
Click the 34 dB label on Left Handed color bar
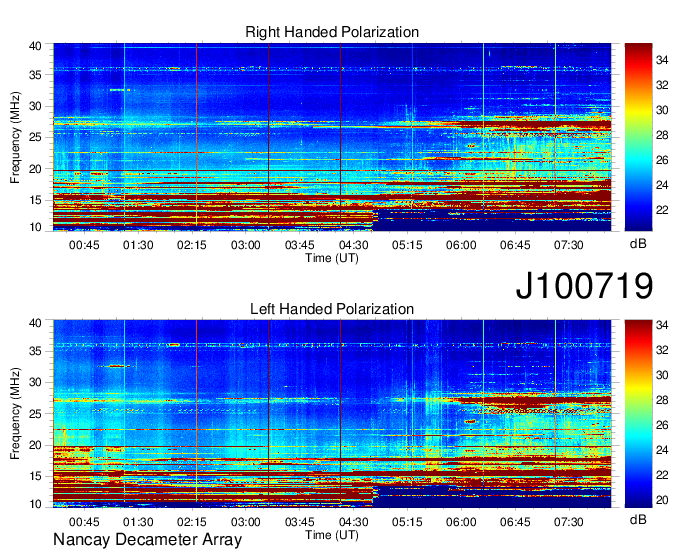click(662, 325)
